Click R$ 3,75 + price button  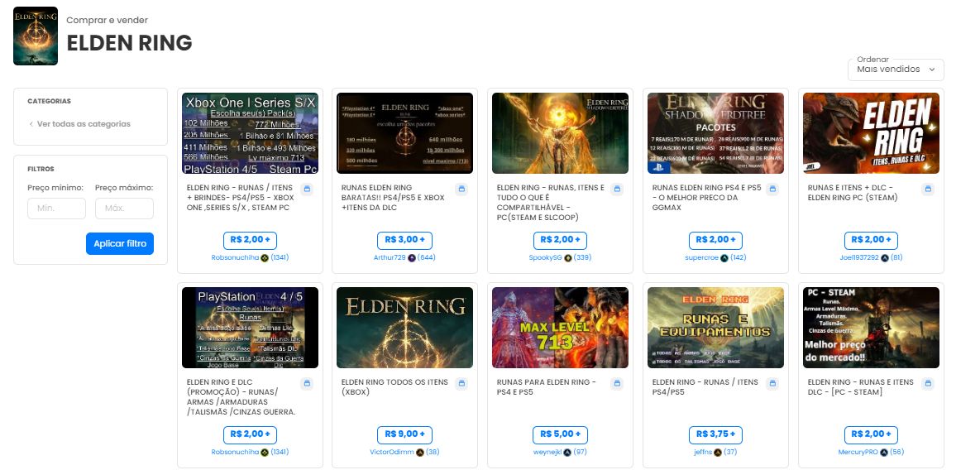715,434
